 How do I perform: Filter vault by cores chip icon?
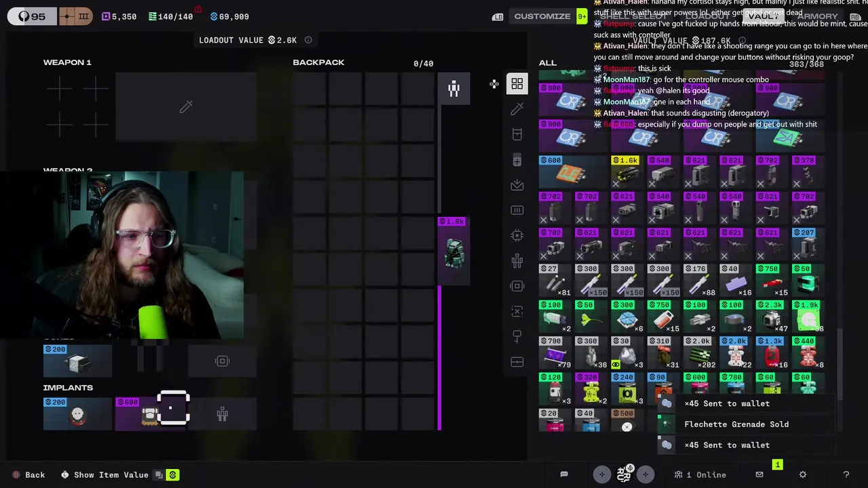517,235
